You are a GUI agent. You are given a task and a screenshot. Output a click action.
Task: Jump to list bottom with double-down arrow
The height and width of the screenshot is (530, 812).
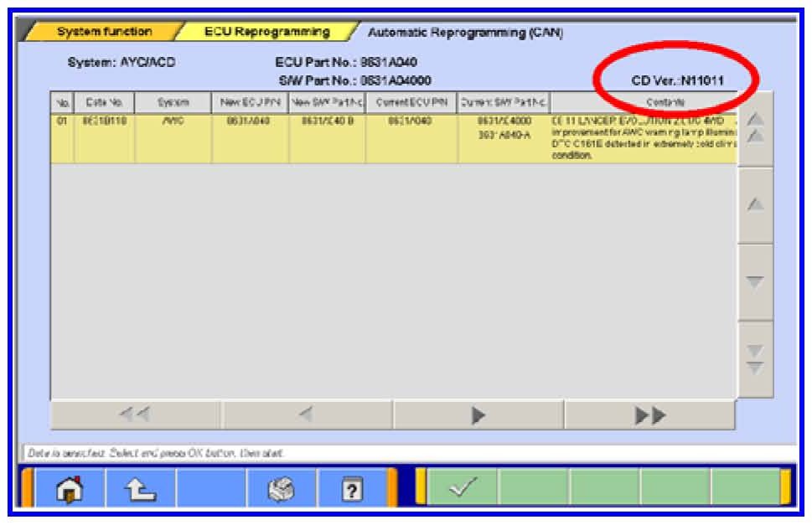pos(755,358)
